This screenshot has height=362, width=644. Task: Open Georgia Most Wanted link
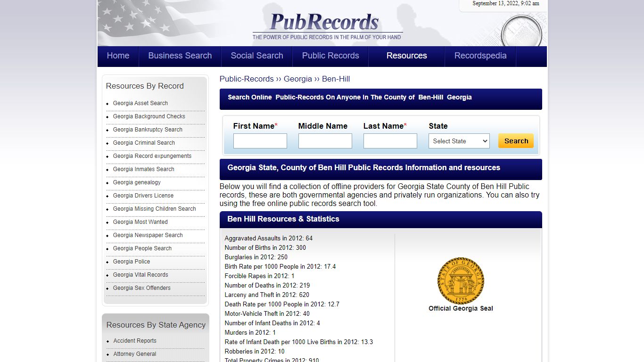coord(140,222)
